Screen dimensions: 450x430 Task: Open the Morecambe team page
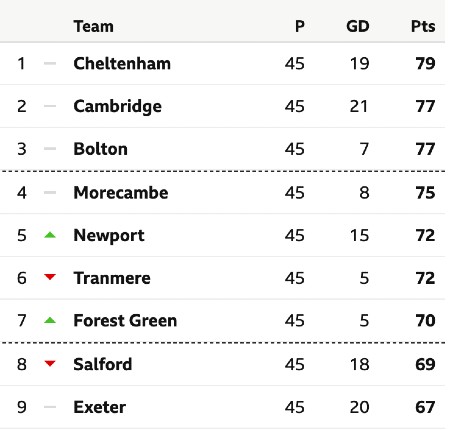pos(121,192)
